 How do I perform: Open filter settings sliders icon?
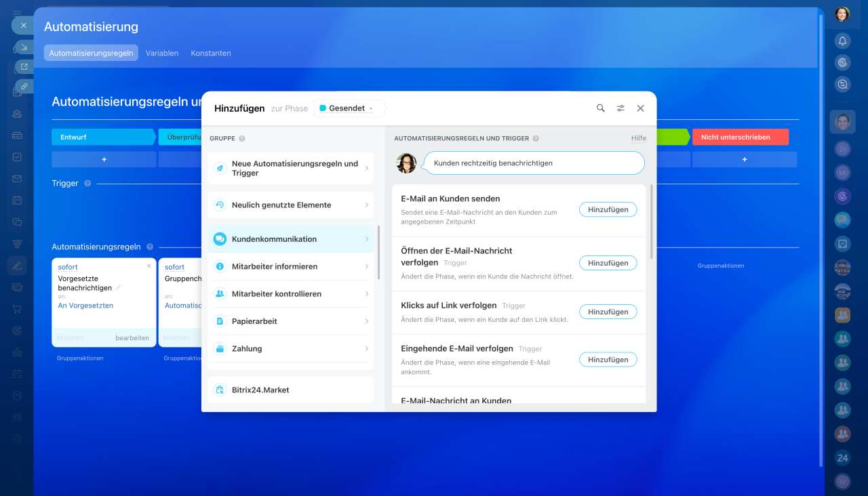pyautogui.click(x=620, y=108)
